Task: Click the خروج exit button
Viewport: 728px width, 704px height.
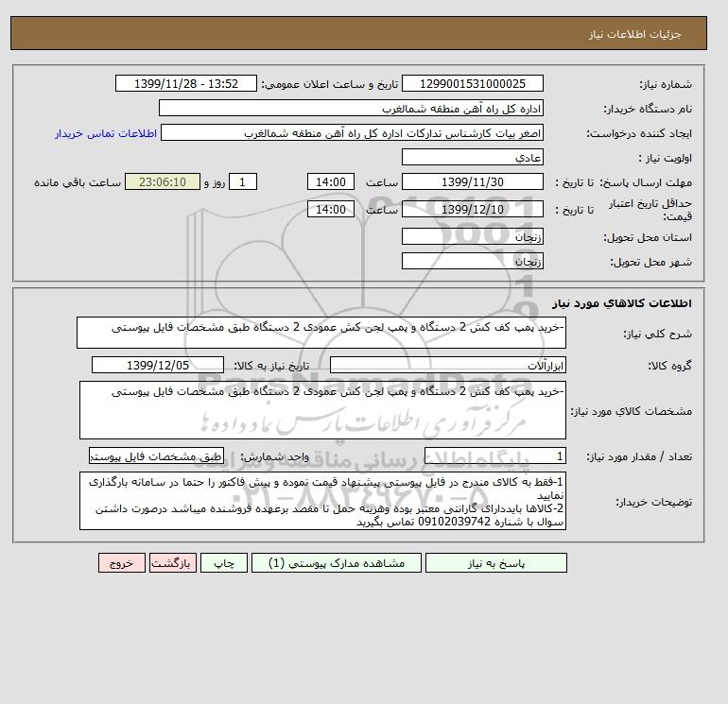Action: (122, 563)
